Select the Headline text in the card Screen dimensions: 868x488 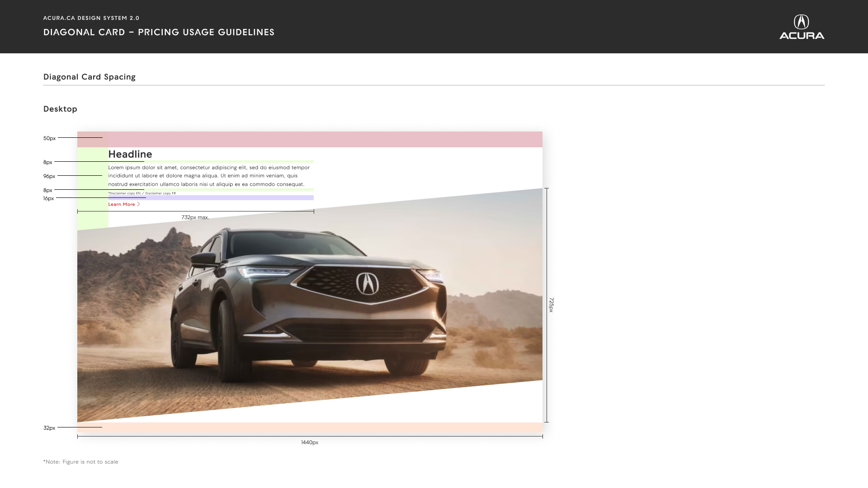click(x=130, y=154)
